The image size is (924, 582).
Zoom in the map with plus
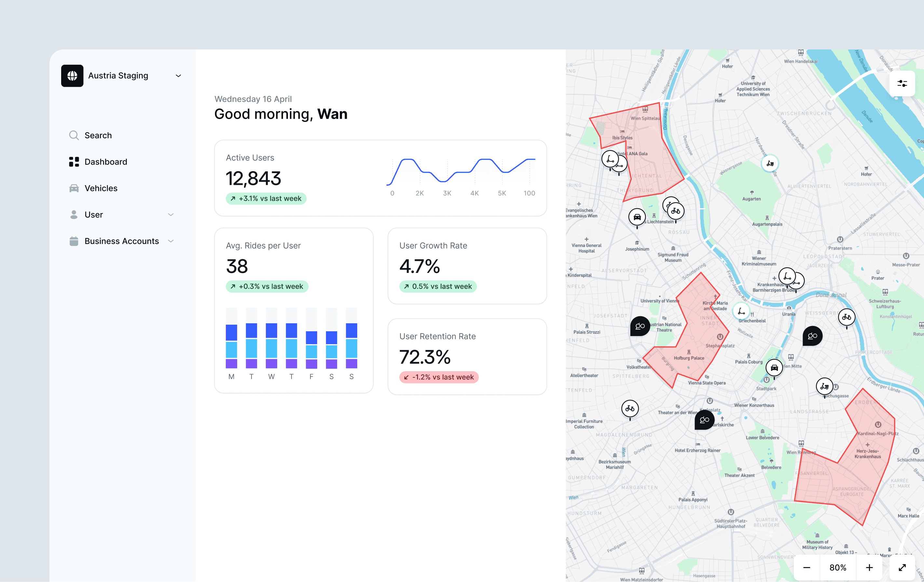click(x=869, y=567)
